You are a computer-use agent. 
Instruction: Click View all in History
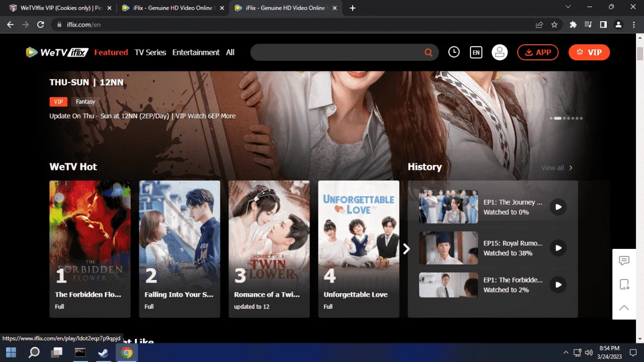[x=552, y=168]
